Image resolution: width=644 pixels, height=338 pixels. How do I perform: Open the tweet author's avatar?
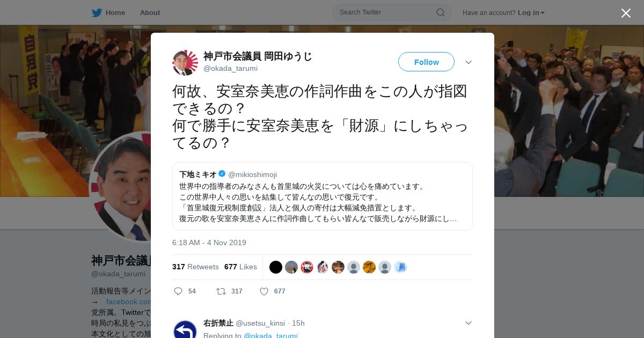tap(185, 63)
